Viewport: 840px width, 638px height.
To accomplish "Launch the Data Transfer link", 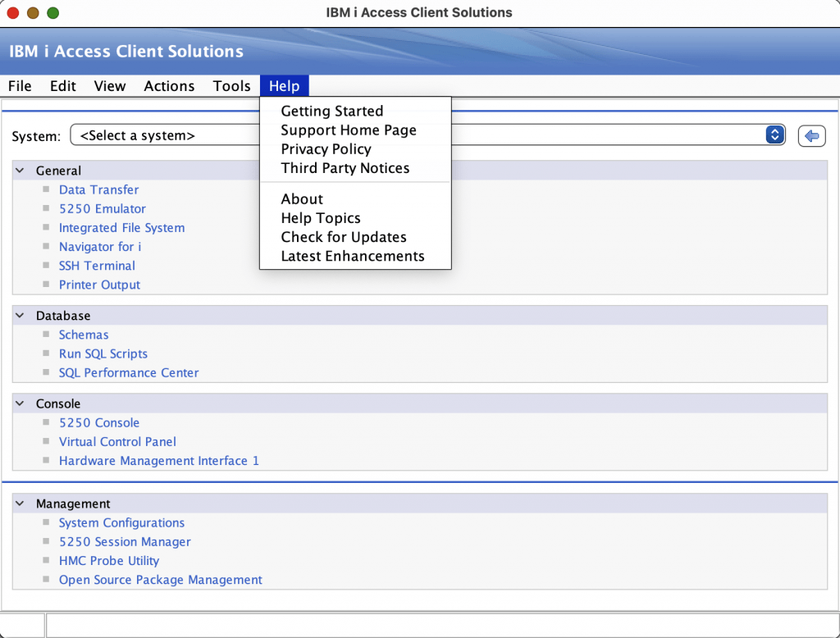I will pyautogui.click(x=98, y=189).
